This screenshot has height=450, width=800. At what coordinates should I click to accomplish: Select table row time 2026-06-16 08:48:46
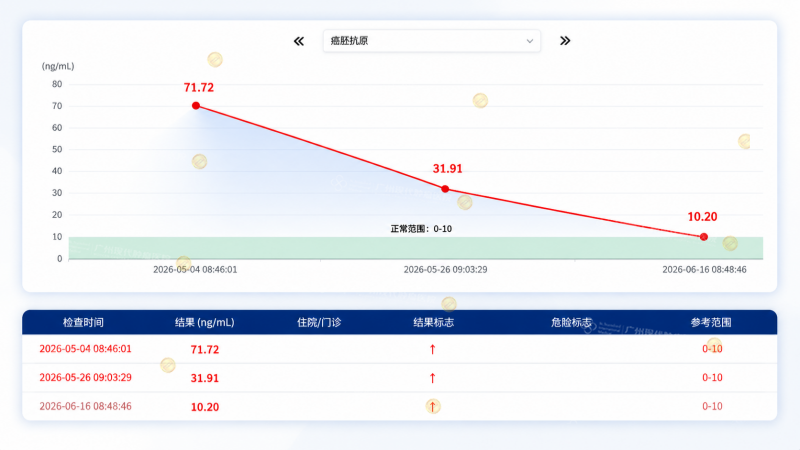tap(85, 406)
